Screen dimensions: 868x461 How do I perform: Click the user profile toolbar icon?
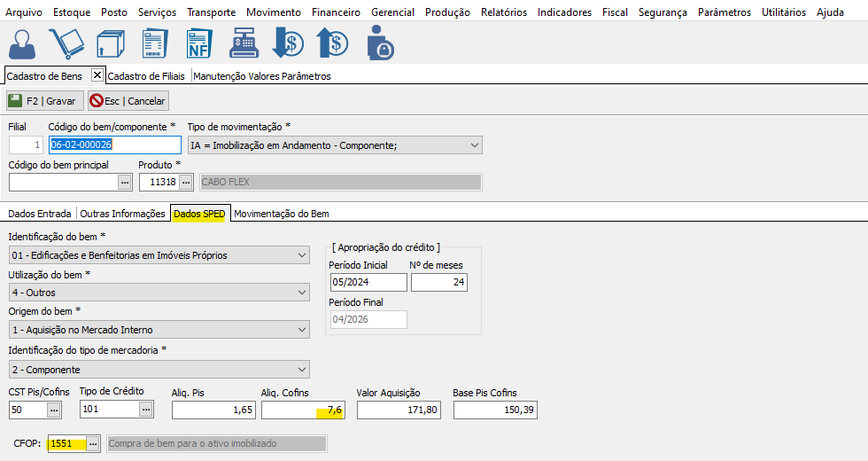[x=23, y=43]
